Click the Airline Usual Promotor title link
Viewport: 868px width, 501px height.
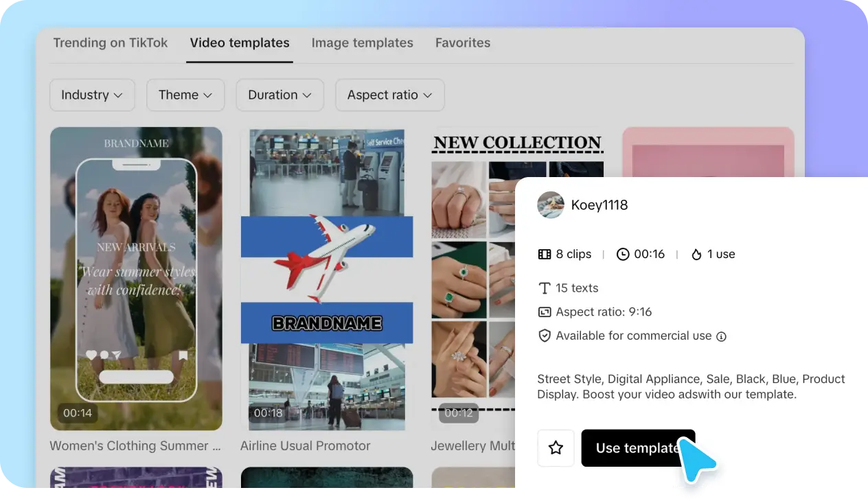(305, 445)
